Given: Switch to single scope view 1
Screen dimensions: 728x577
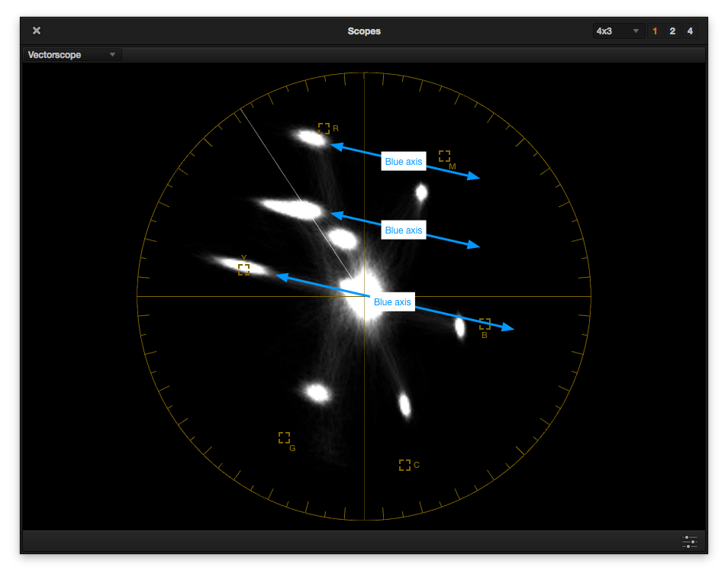Looking at the screenshot, I should click(x=654, y=31).
